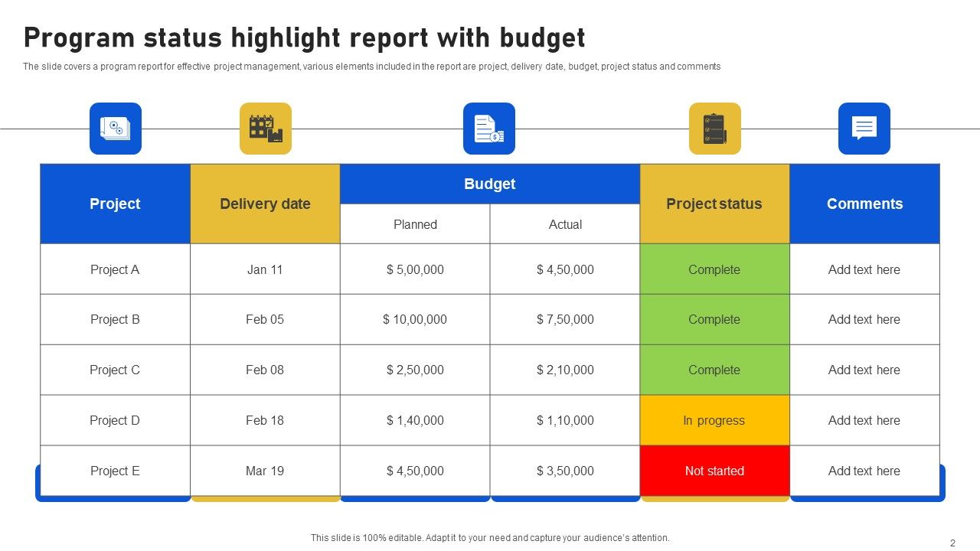Click the Project C cell

click(x=115, y=370)
